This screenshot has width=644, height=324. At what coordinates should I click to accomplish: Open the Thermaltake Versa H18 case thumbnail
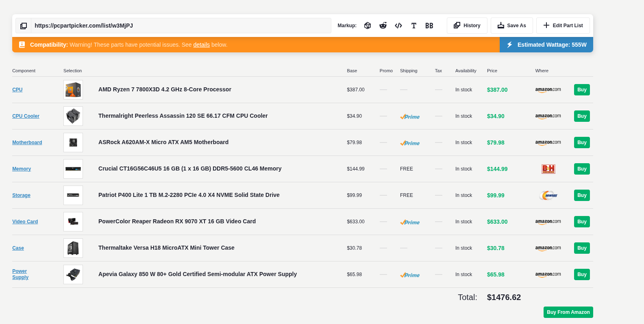[x=73, y=248]
